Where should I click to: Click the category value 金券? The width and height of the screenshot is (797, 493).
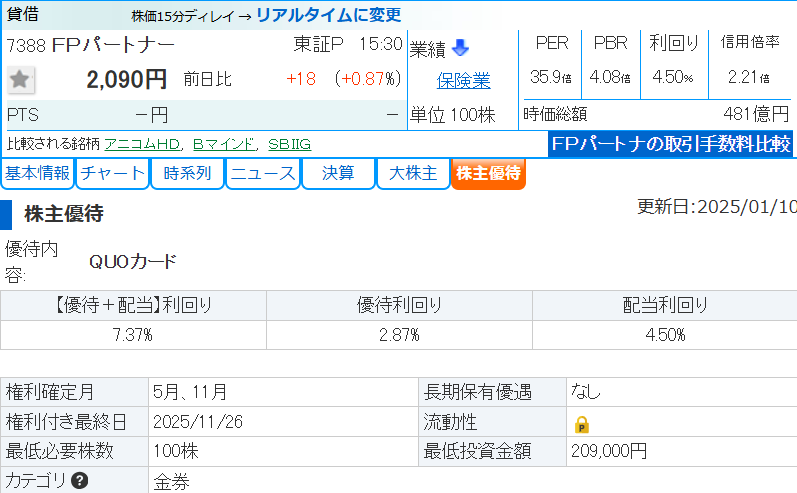click(171, 481)
